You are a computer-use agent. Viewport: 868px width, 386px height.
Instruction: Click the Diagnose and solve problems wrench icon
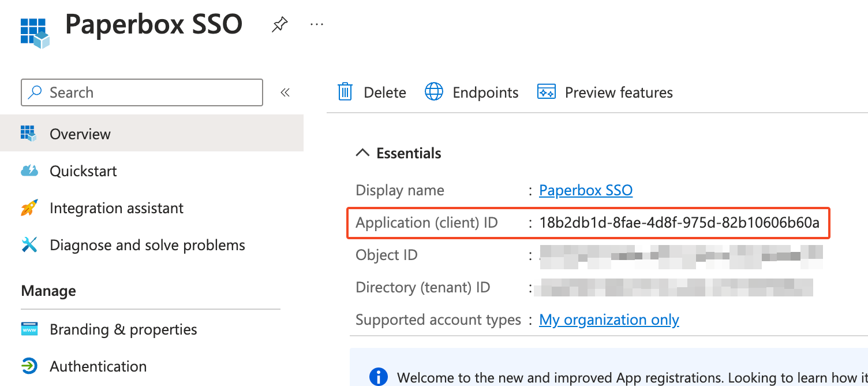pyautogui.click(x=30, y=244)
